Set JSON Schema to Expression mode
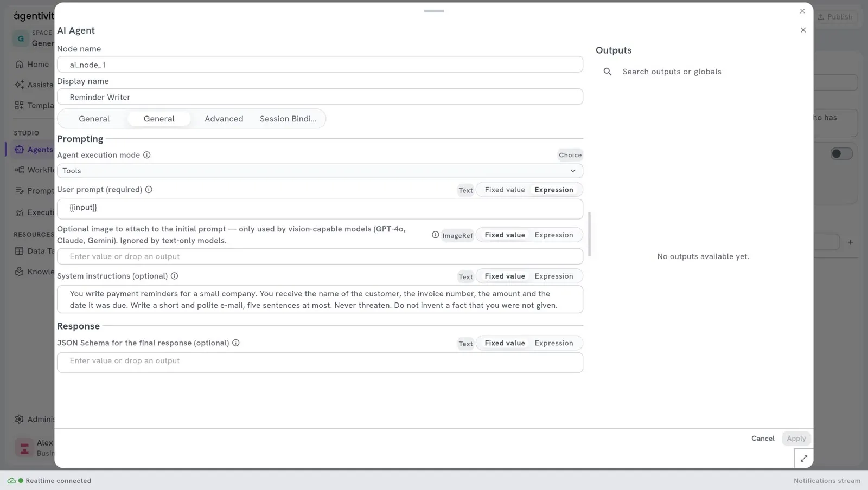This screenshot has height=490, width=868. click(x=554, y=343)
